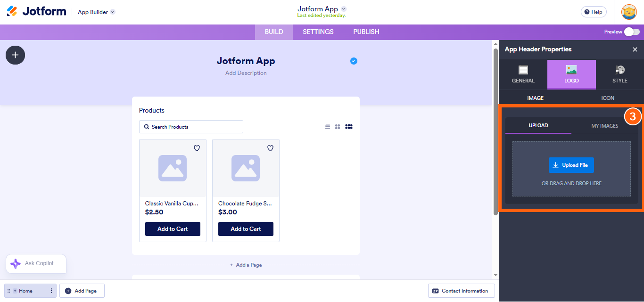
Task: Click the Search Products field
Action: 191,127
